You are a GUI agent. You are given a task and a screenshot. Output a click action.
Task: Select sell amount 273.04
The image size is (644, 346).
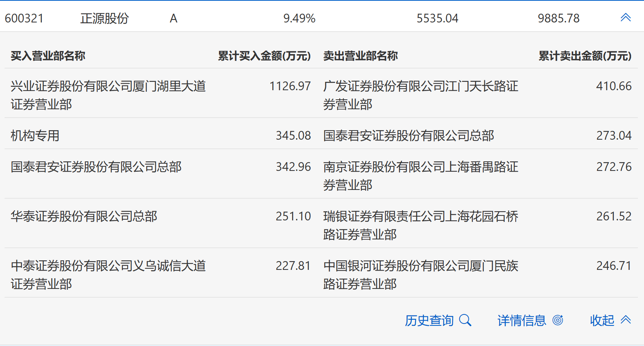(614, 136)
